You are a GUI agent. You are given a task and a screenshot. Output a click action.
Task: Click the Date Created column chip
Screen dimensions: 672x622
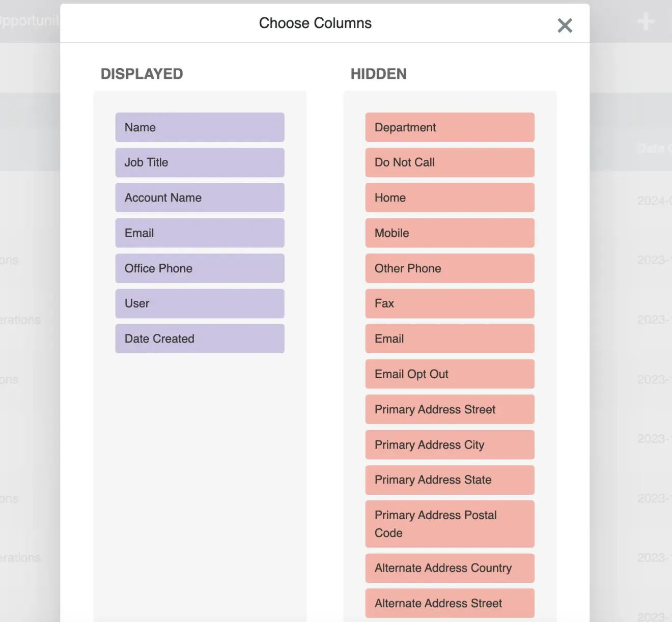pyautogui.click(x=200, y=338)
